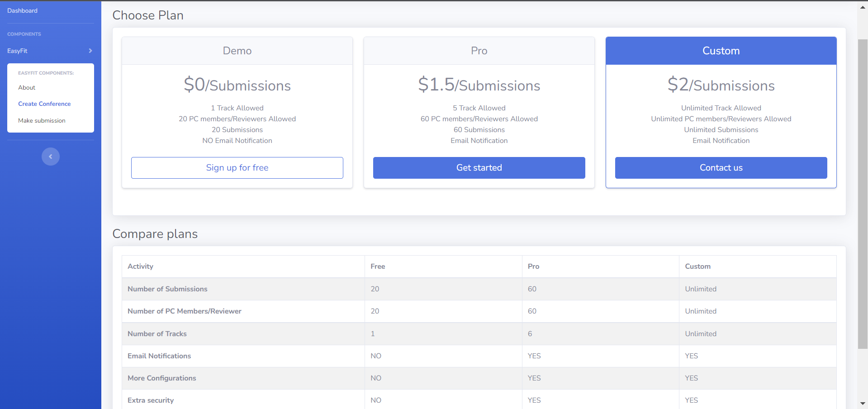Click the Compare plans heading
This screenshot has height=409, width=868.
click(155, 234)
